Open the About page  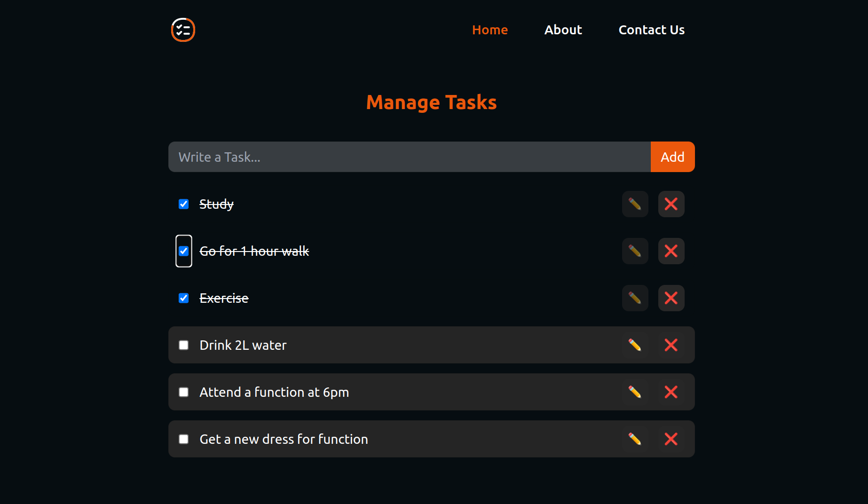pyautogui.click(x=563, y=30)
